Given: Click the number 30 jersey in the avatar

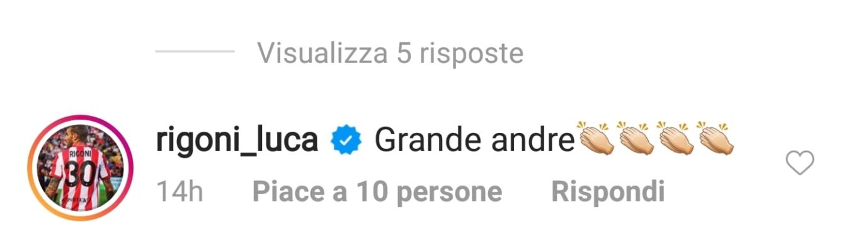Looking at the screenshot, I should pos(81,175).
